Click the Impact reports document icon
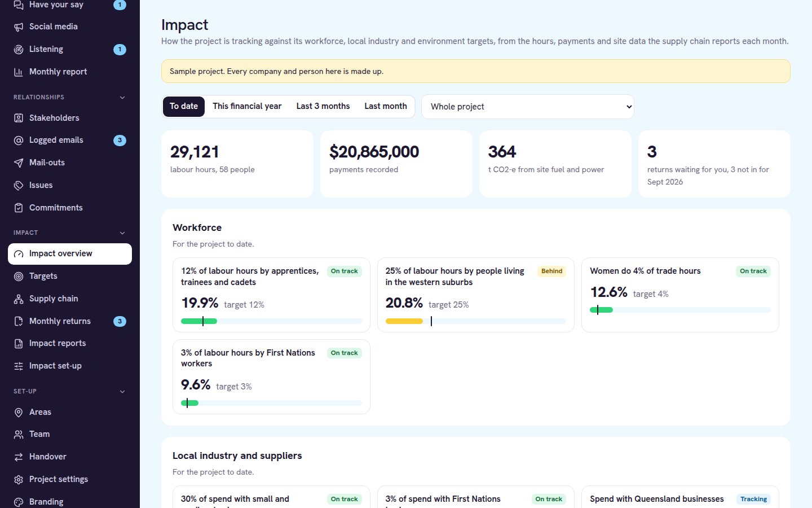812x508 pixels. click(x=19, y=343)
